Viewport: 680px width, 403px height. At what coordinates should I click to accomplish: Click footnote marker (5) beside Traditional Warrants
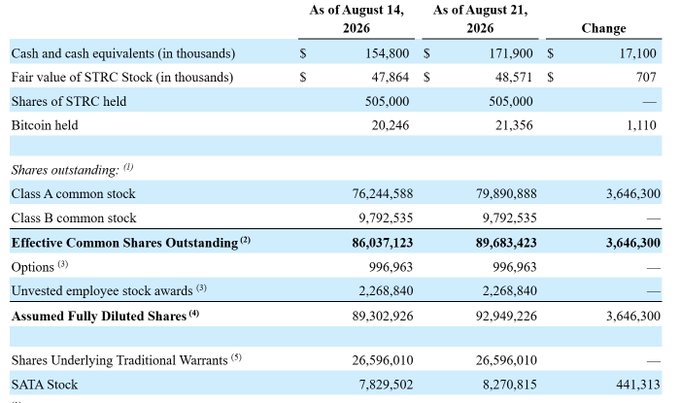coord(236,357)
